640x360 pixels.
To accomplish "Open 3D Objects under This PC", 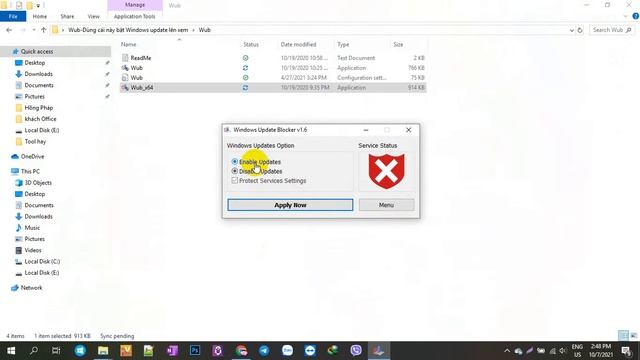I will 38,182.
